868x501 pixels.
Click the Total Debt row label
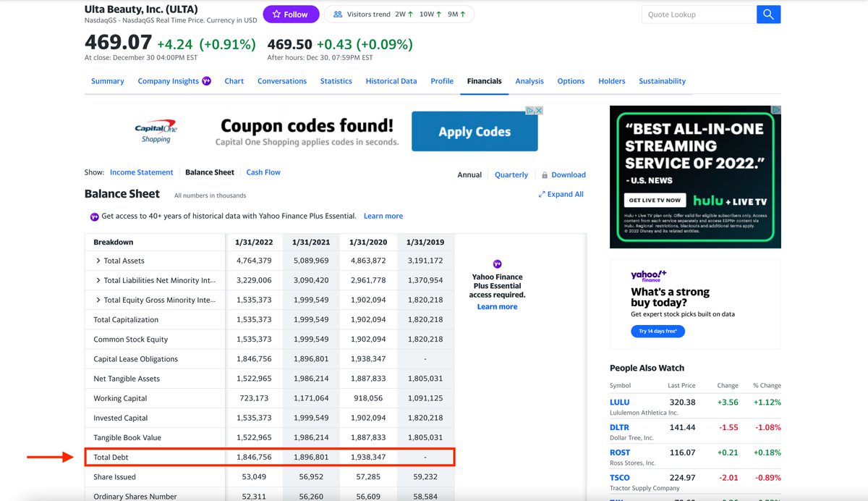coord(111,458)
